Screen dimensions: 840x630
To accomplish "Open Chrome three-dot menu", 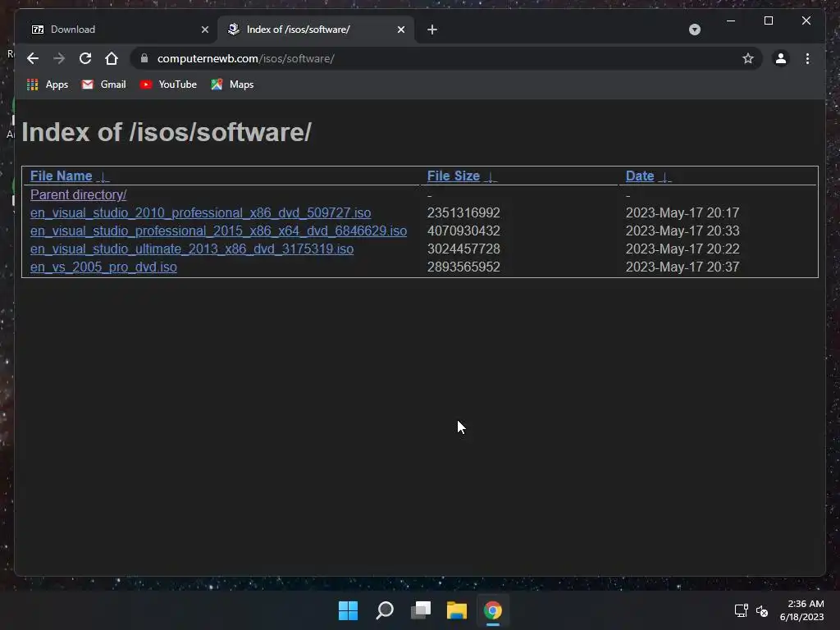I will [807, 58].
